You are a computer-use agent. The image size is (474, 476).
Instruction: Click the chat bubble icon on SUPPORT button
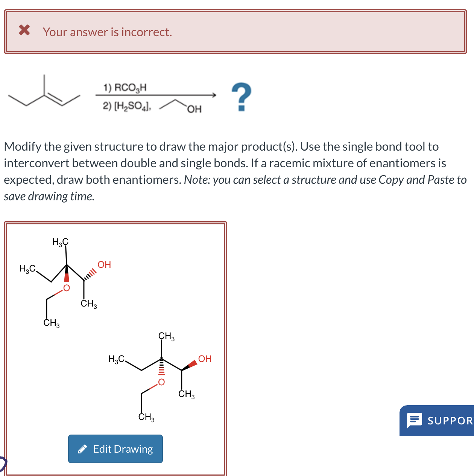coord(415,421)
